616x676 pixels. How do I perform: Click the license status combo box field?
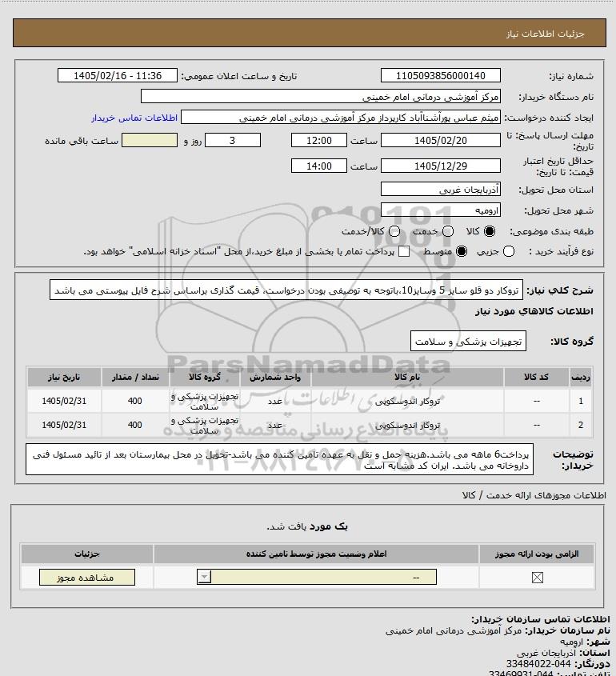click(317, 577)
